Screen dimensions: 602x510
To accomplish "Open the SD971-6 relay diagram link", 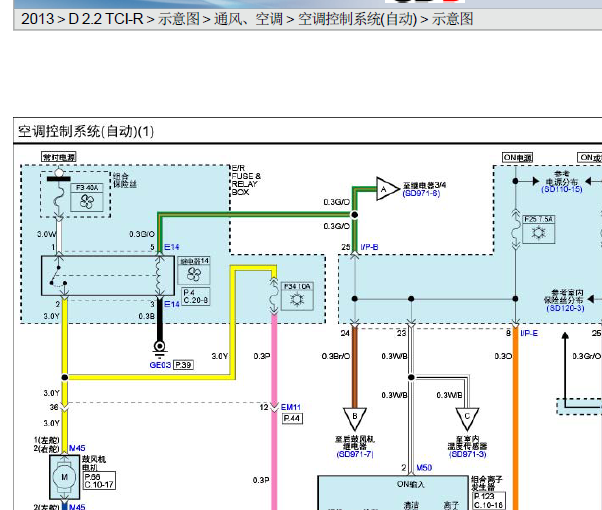I will tap(421, 193).
